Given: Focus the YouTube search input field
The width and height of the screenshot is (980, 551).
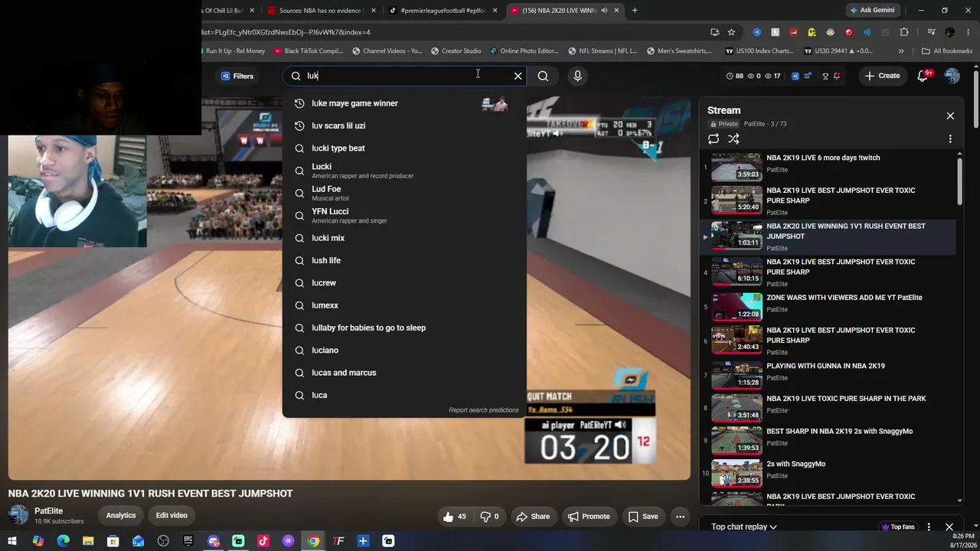Looking at the screenshot, I should tap(406, 76).
